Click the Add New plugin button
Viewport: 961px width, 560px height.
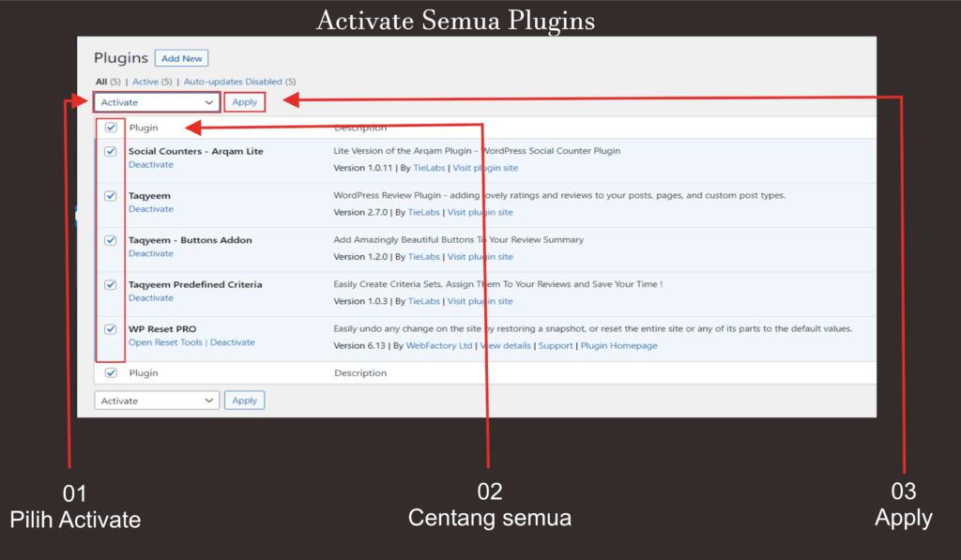(x=181, y=58)
